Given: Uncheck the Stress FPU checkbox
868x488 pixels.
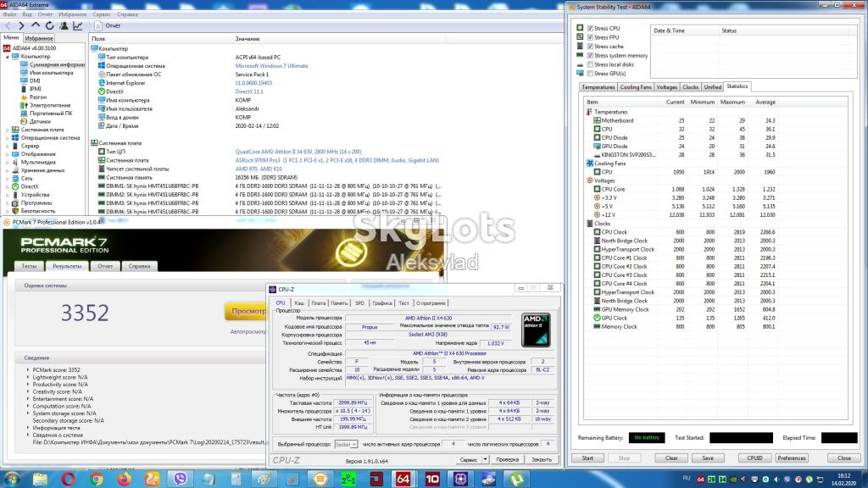Looking at the screenshot, I should pos(590,37).
